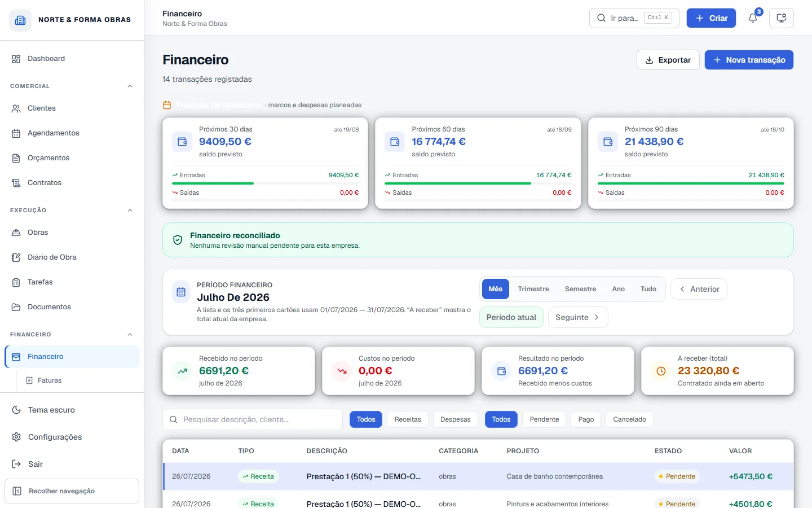812x508 pixels.
Task: Filter by Cancelado status
Action: pyautogui.click(x=629, y=419)
